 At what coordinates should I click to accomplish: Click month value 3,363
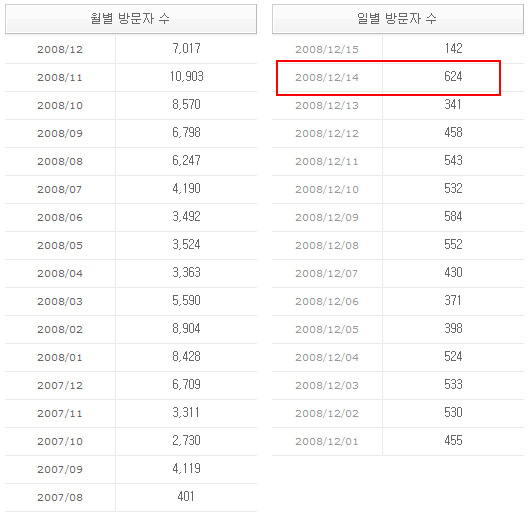pos(187,273)
